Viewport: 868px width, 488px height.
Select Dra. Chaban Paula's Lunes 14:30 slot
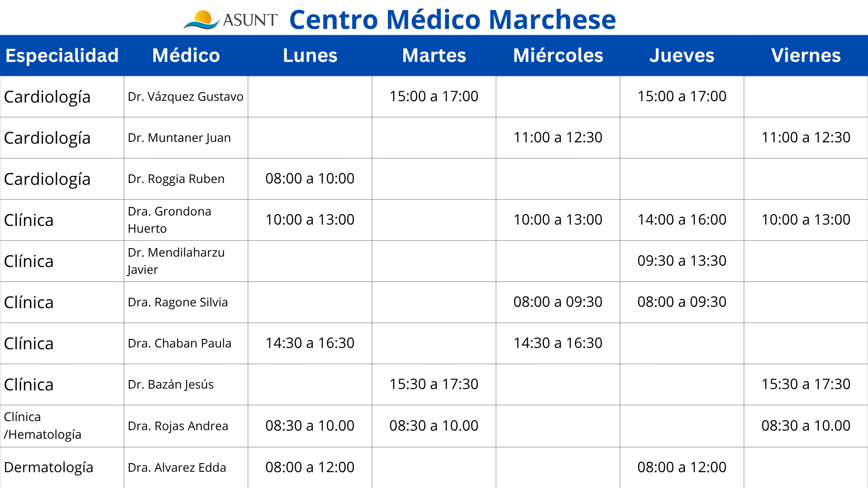click(310, 343)
